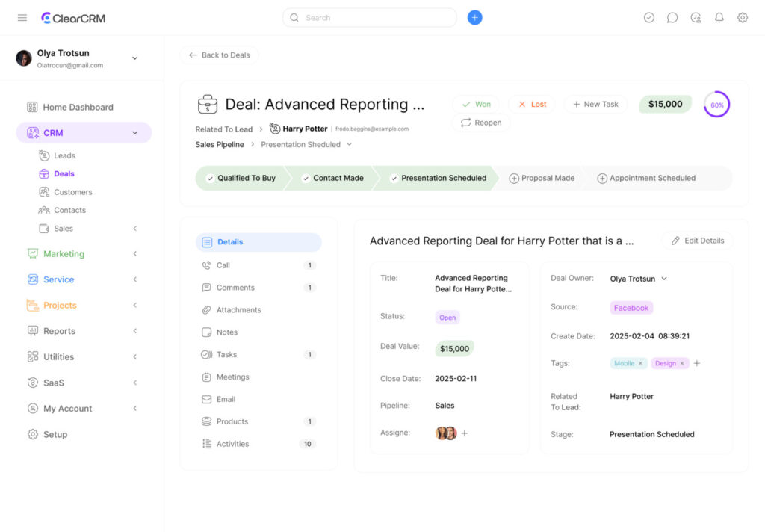Open the chat messages icon in header
The width and height of the screenshot is (765, 532).
(x=672, y=18)
